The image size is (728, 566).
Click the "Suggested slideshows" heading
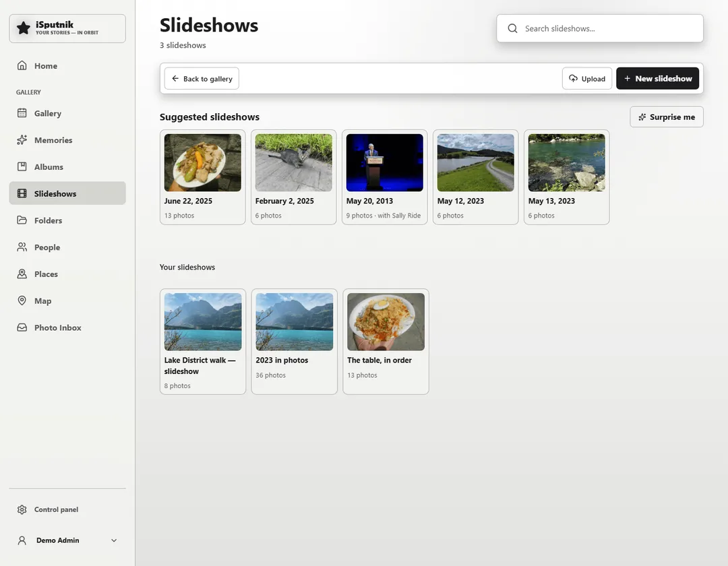point(210,117)
